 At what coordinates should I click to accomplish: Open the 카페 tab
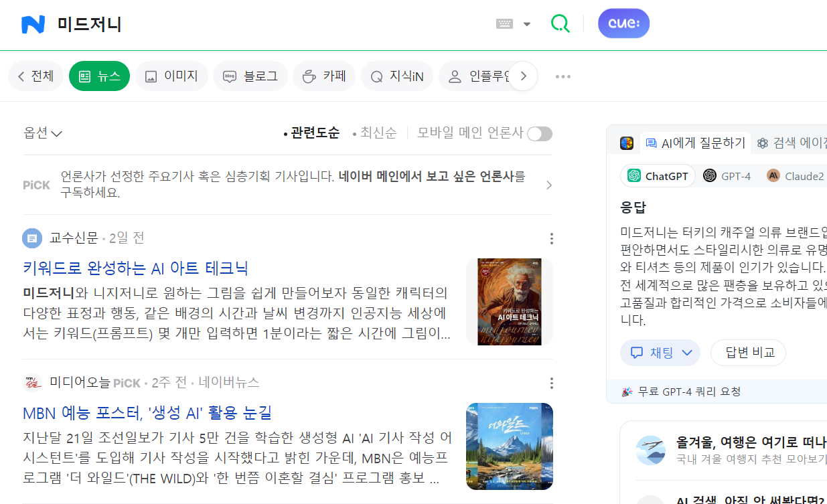(324, 76)
